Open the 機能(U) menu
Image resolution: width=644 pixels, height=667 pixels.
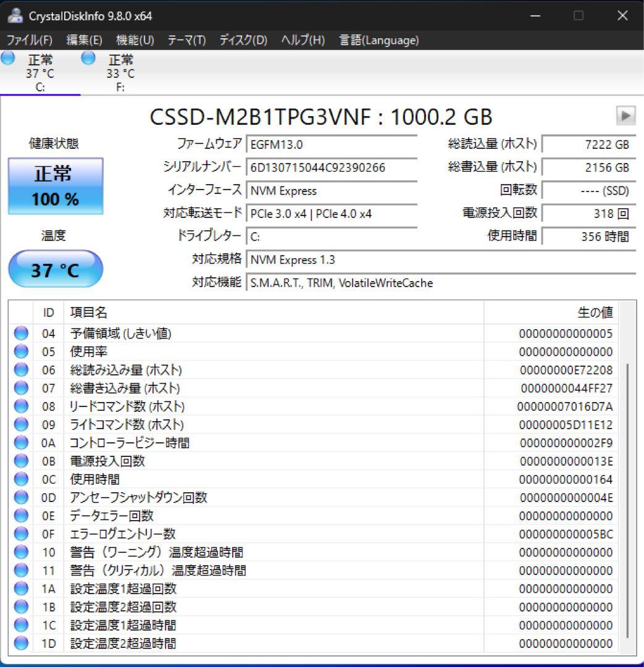click(135, 40)
